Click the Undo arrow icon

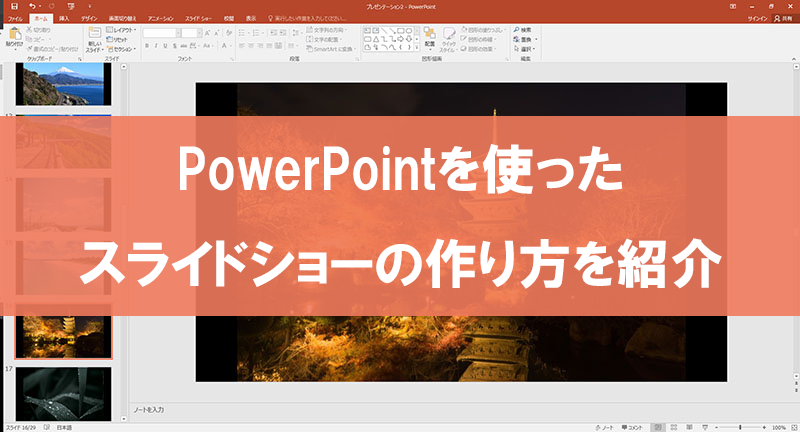32,6
